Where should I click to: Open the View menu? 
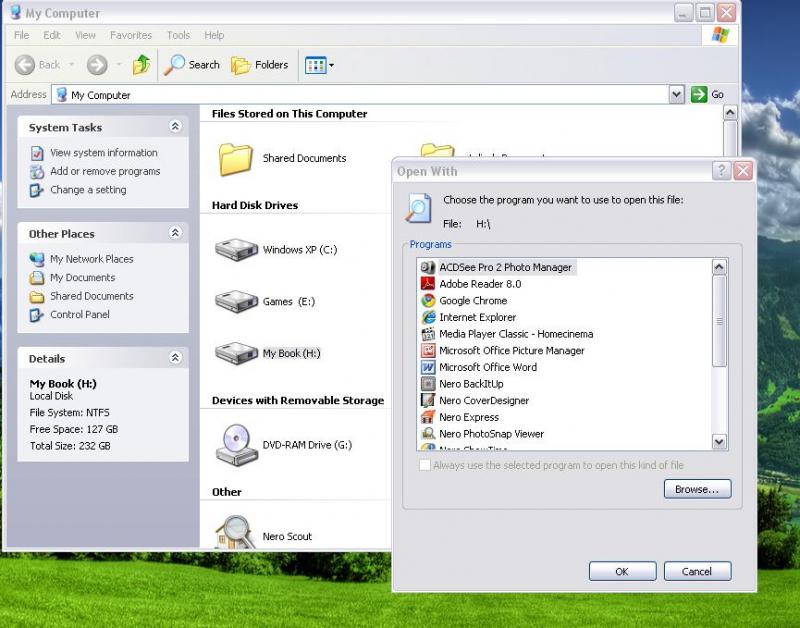tap(85, 35)
